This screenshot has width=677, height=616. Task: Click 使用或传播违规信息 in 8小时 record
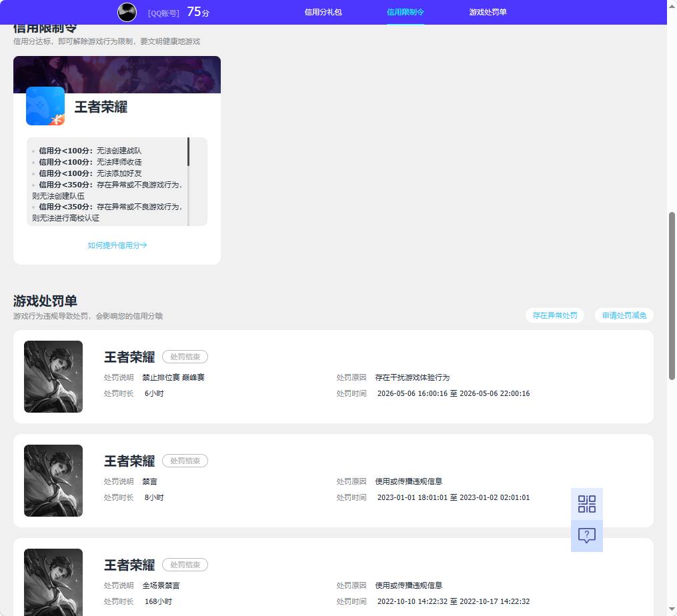408,481
